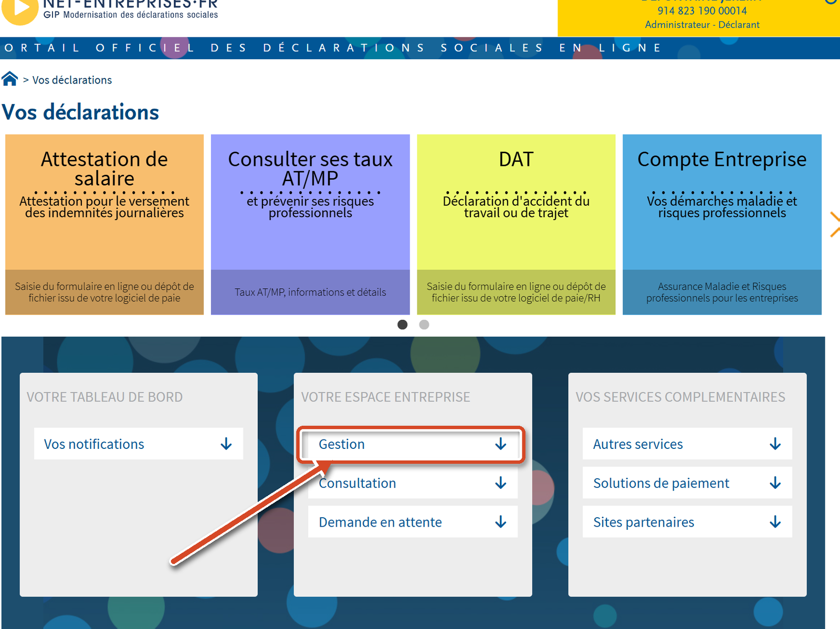Expand the Consultation section
The width and height of the screenshot is (840, 629).
pyautogui.click(x=413, y=483)
